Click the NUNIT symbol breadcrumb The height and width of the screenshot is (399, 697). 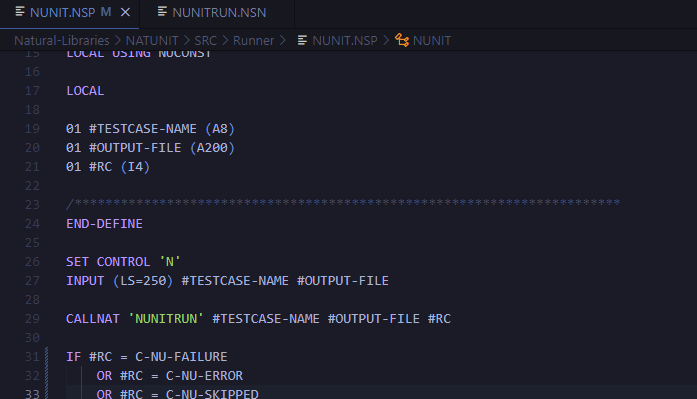tap(432, 40)
